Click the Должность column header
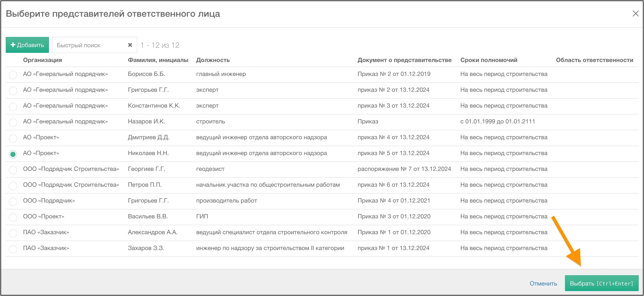 (x=213, y=60)
